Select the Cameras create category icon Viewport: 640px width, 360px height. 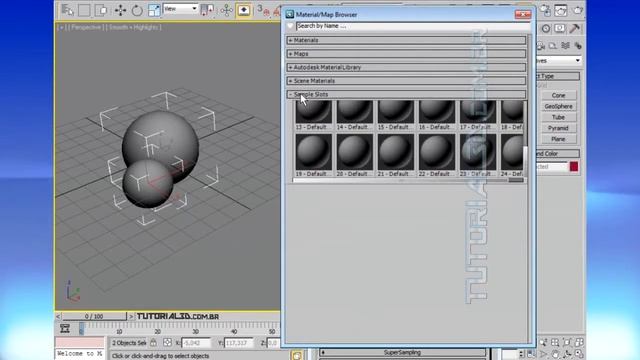540,46
